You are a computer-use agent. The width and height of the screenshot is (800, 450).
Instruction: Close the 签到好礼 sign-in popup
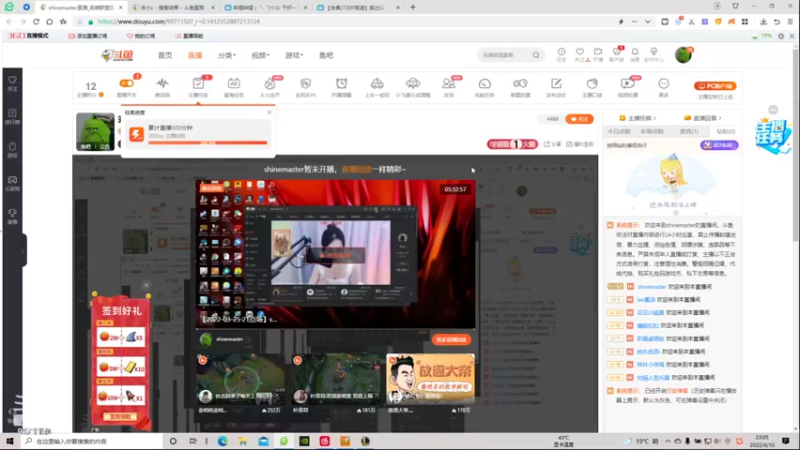coord(146,285)
